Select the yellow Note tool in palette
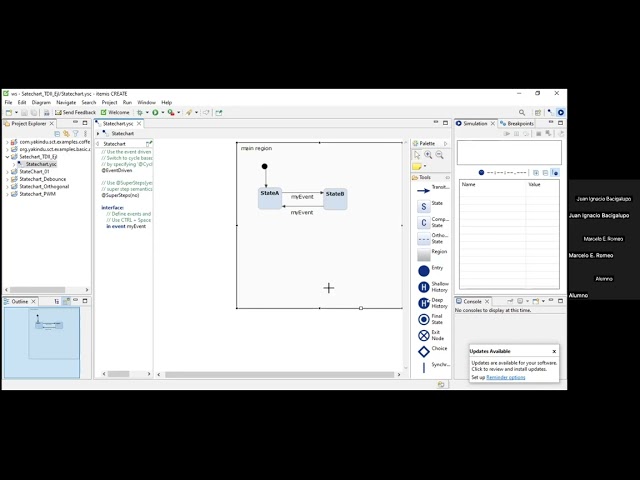Image resolution: width=640 pixels, height=480 pixels. pyautogui.click(x=417, y=167)
